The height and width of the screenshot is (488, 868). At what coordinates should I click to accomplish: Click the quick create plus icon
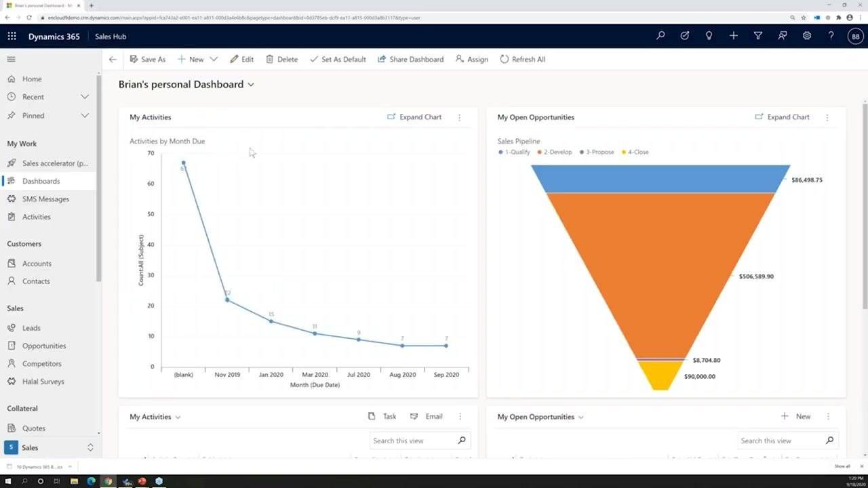click(734, 36)
